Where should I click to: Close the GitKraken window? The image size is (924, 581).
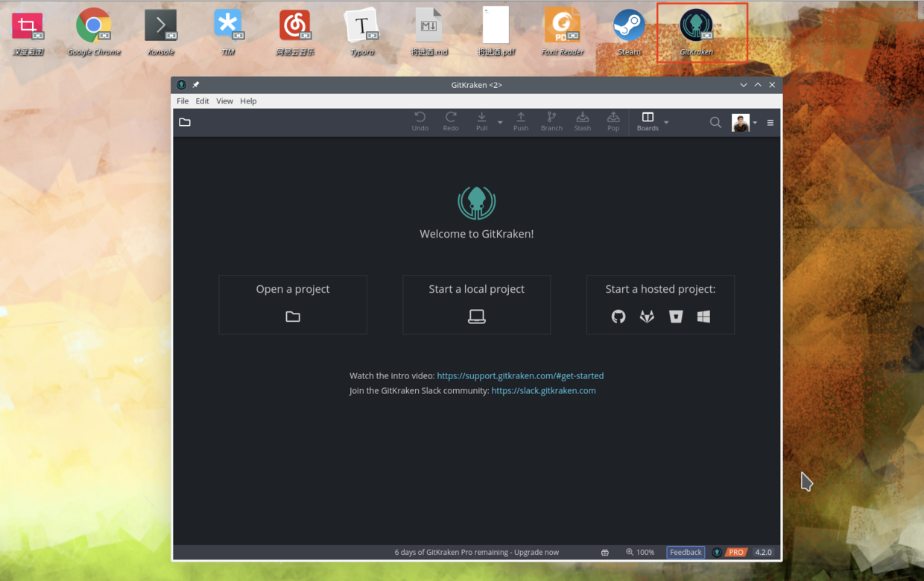click(x=772, y=85)
